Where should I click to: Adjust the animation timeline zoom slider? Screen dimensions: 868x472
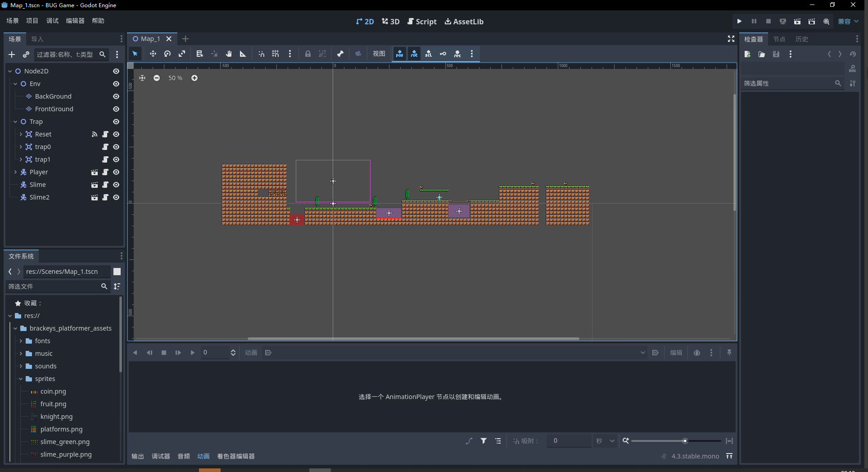click(x=685, y=441)
